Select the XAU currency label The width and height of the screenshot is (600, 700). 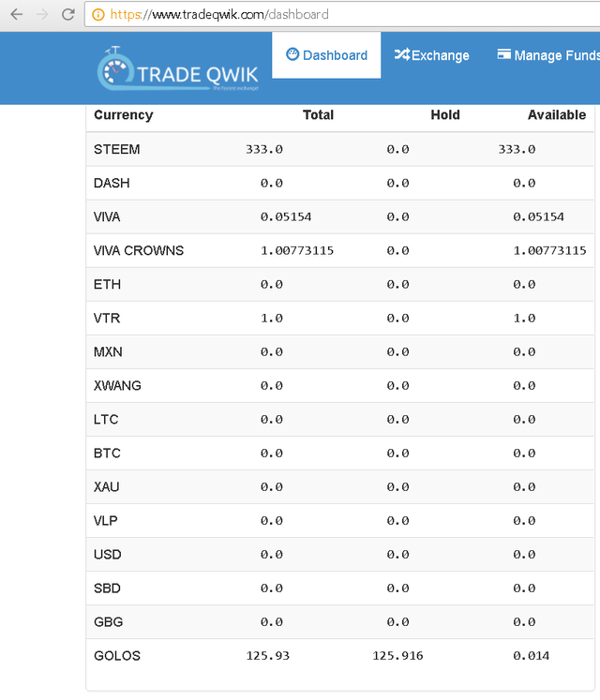click(106, 487)
